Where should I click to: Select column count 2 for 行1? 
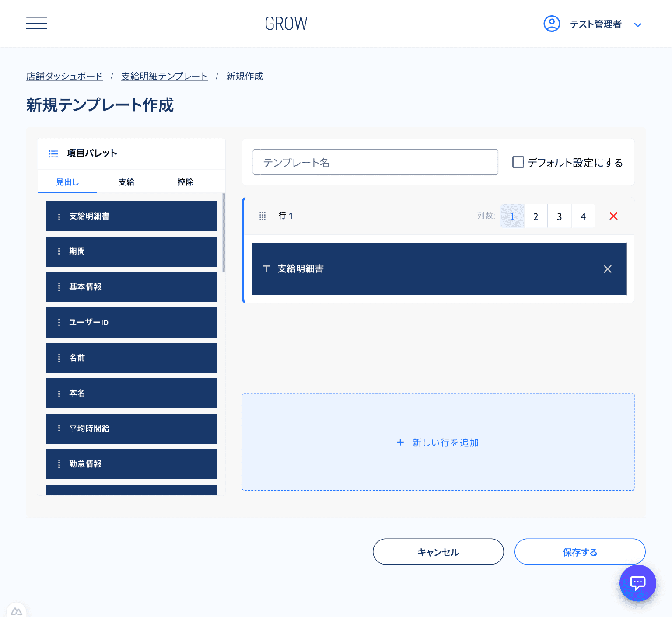coord(536,216)
